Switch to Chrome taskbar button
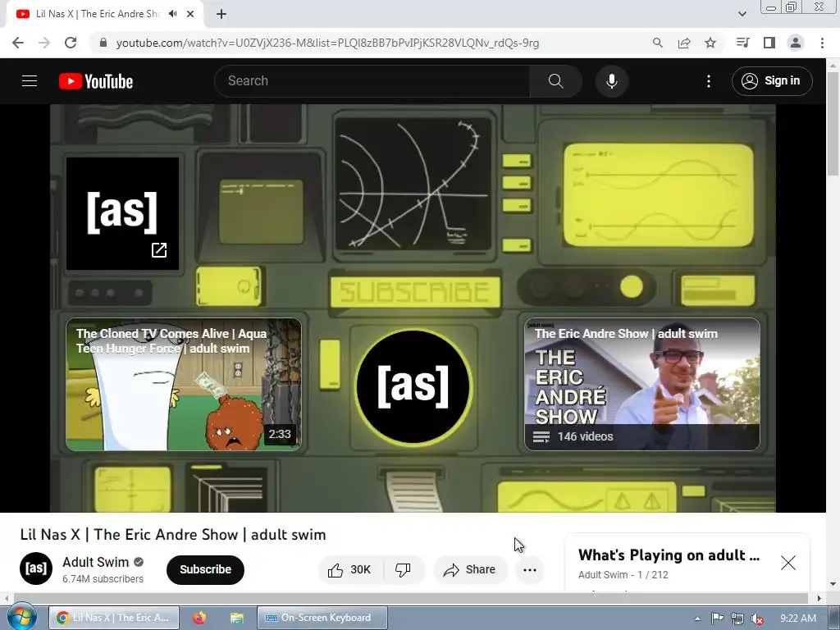The width and height of the screenshot is (840, 630). click(x=114, y=618)
